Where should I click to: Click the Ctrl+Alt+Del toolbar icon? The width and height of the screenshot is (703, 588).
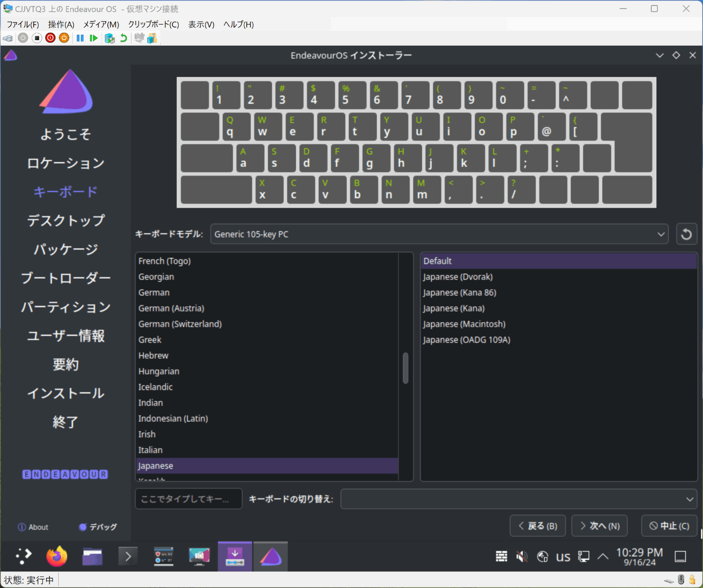click(x=8, y=38)
